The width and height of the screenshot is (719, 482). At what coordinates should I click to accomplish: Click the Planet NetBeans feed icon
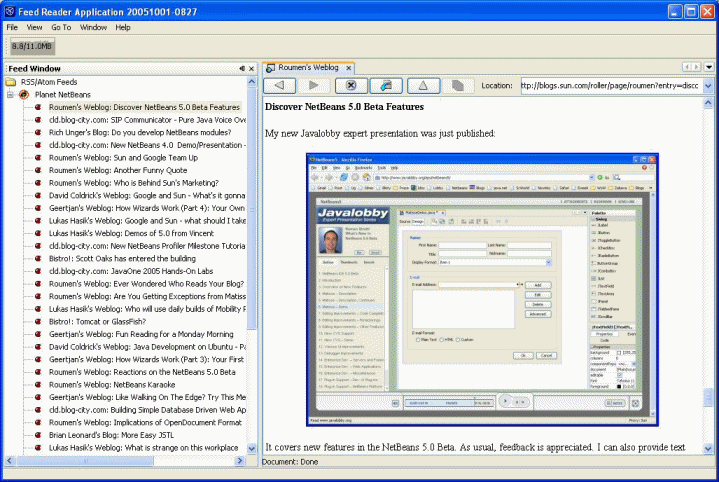click(x=23, y=94)
